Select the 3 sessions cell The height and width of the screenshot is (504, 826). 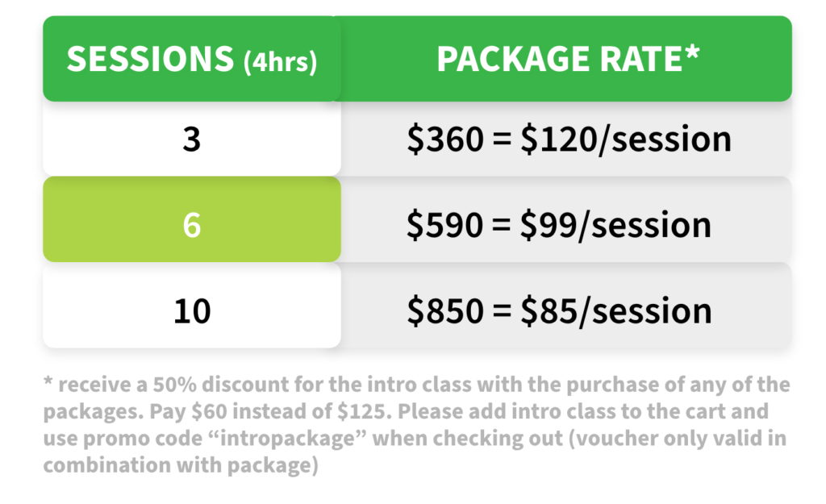click(x=191, y=140)
